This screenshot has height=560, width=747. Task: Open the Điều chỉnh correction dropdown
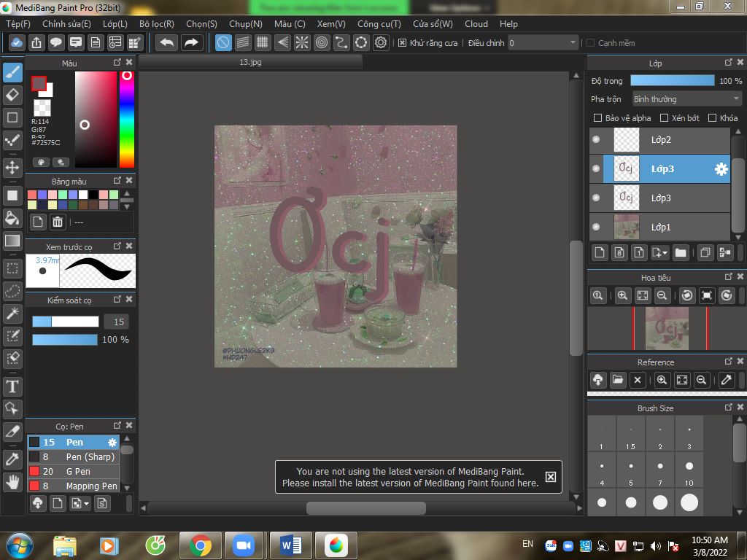pyautogui.click(x=543, y=43)
